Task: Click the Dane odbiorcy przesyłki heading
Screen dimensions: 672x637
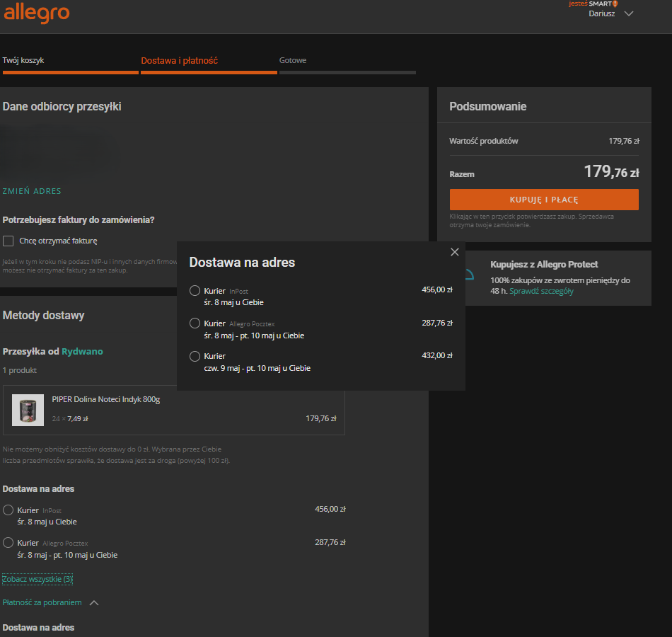Action: pos(62,106)
